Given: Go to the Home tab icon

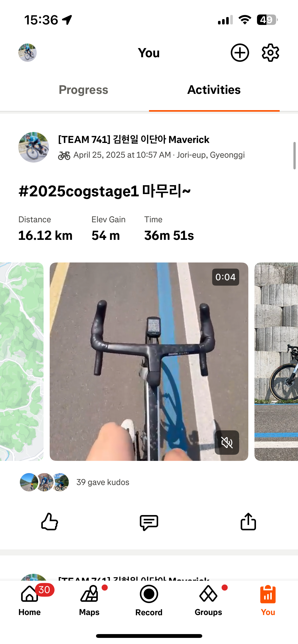Looking at the screenshot, I should [30, 601].
